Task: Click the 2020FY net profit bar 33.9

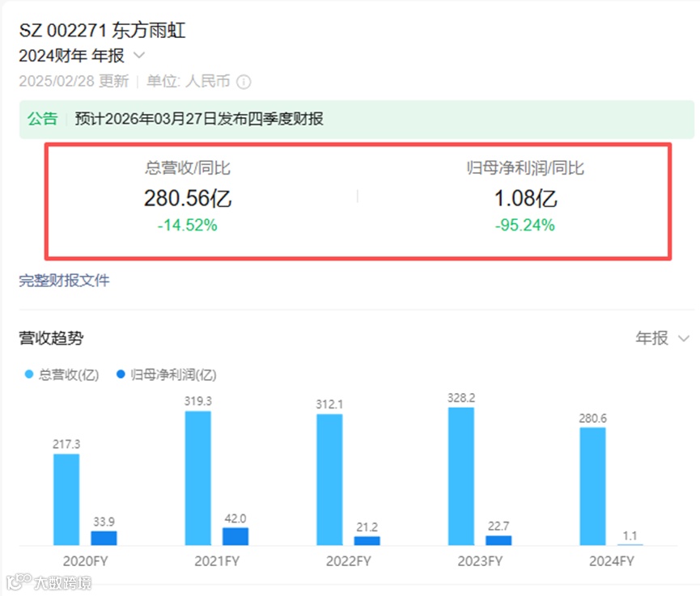Action: [104, 538]
